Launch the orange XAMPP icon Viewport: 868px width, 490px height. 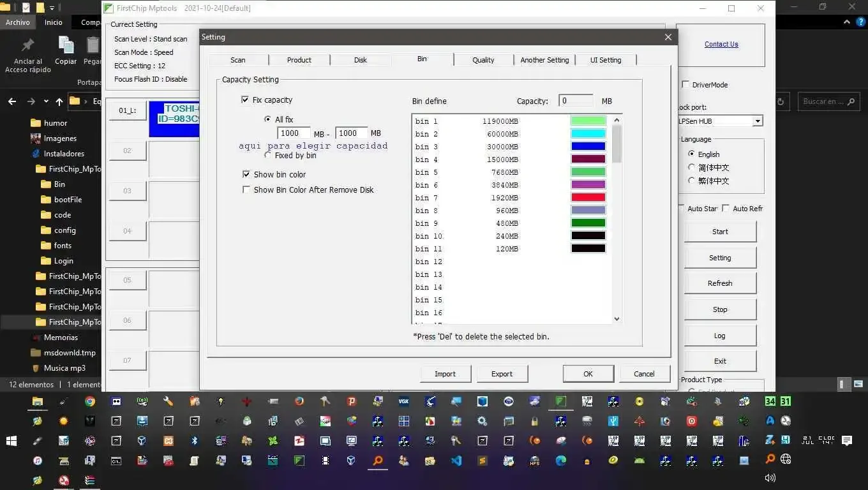[168, 441]
